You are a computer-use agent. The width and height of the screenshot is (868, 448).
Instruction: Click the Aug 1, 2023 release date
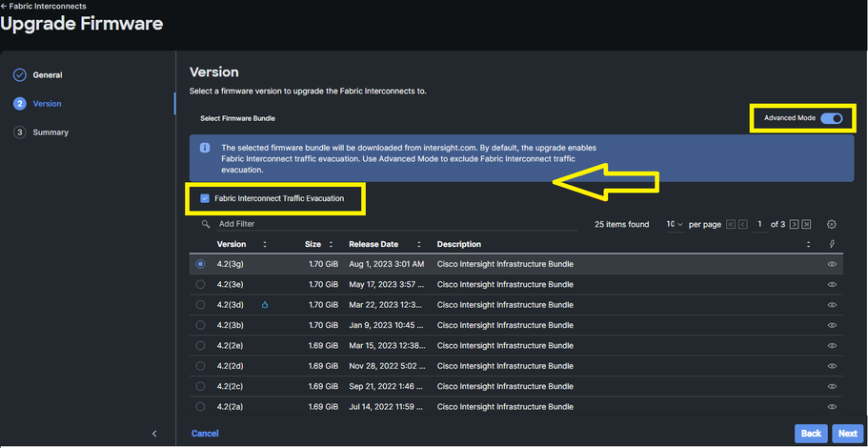point(387,264)
